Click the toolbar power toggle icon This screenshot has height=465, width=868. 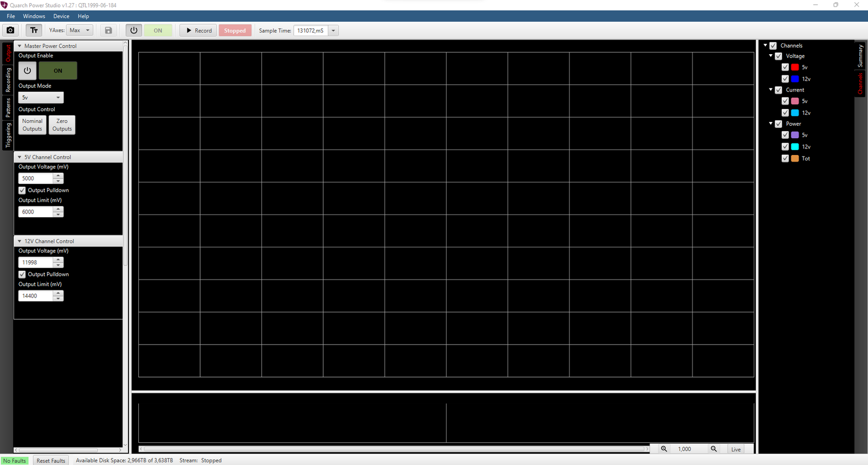pyautogui.click(x=133, y=30)
